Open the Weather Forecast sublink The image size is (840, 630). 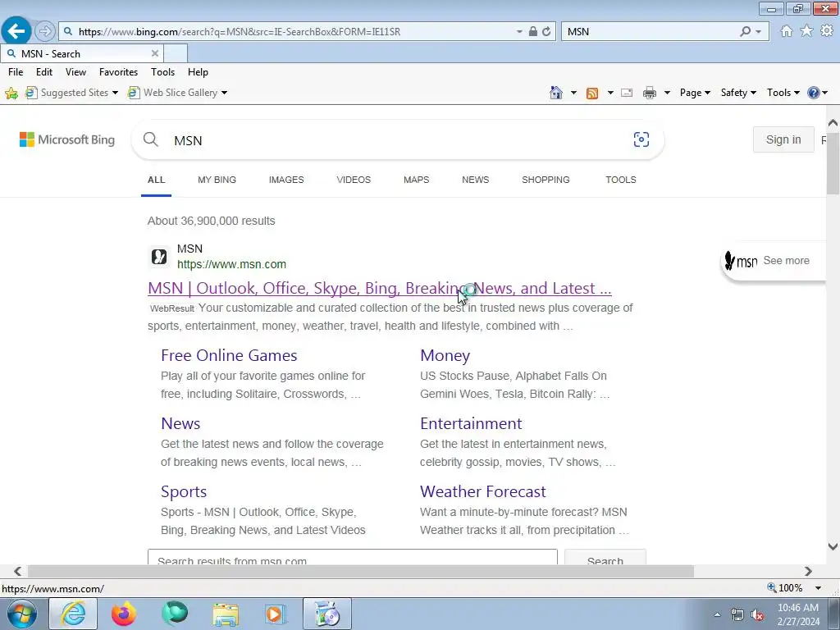pos(482,492)
